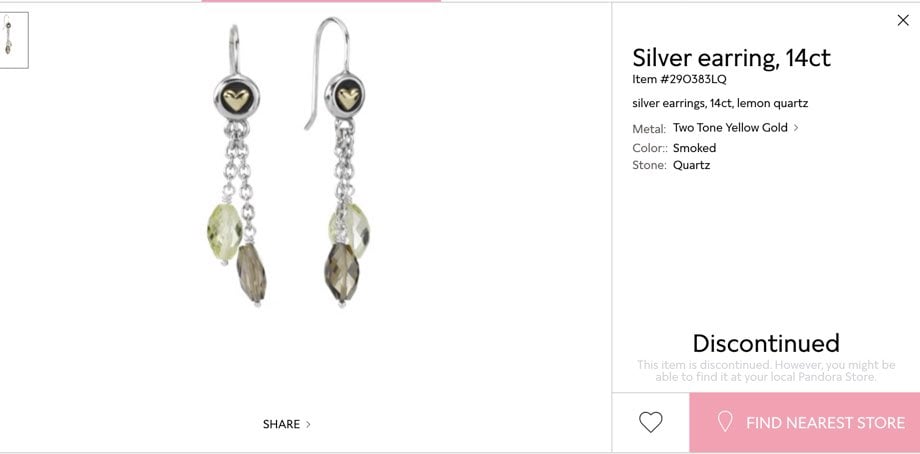Image resolution: width=920 pixels, height=454 pixels.
Task: Add earring to wishlist with heart icon
Action: (x=651, y=422)
